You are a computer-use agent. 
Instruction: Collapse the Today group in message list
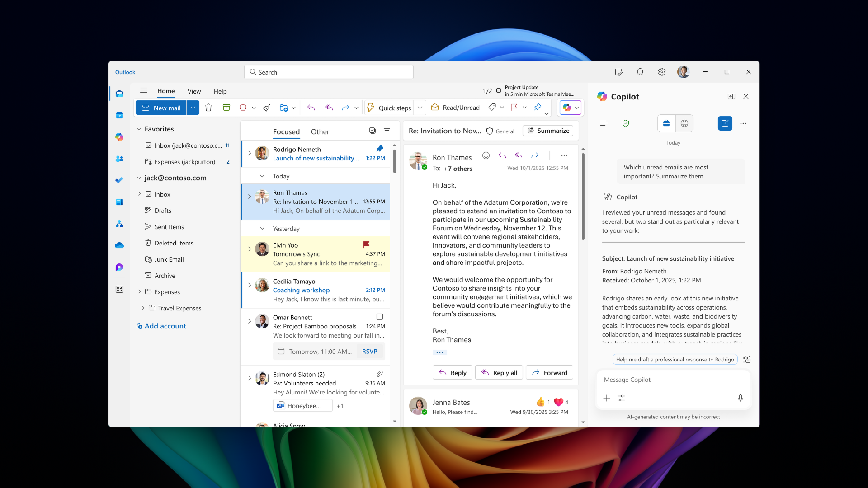tap(262, 176)
